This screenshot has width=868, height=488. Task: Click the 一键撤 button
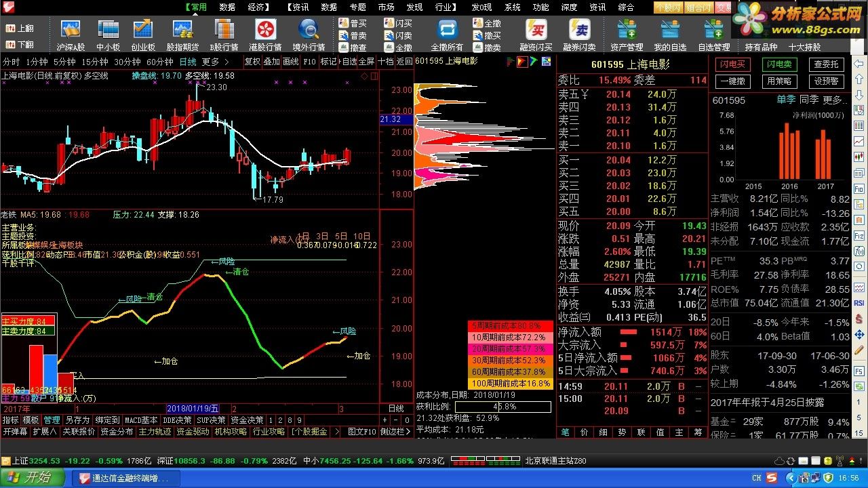732,81
